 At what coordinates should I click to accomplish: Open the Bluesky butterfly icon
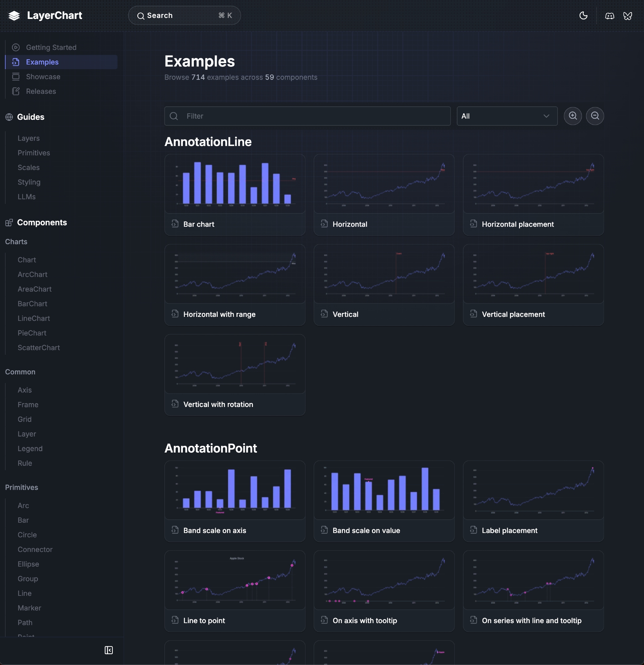click(x=627, y=16)
